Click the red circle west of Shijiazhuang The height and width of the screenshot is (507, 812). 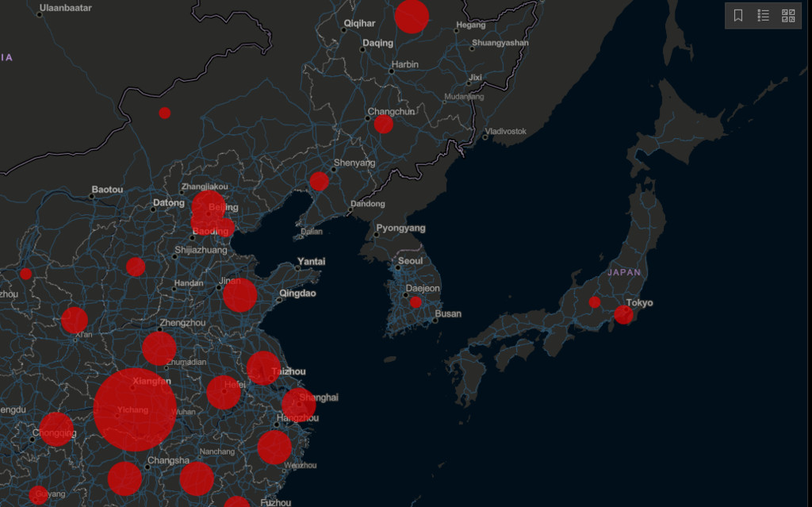136,267
